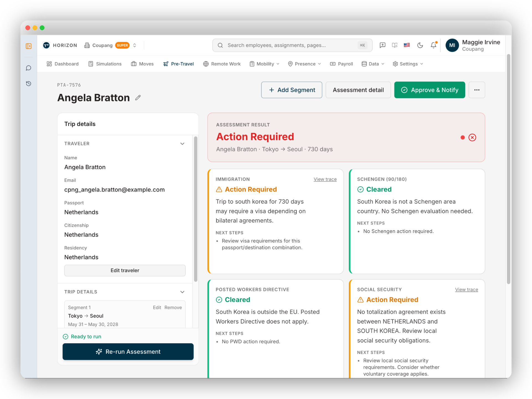Screen dimensions: 532x399
Task: Focus the employee search field
Action: (x=292, y=45)
